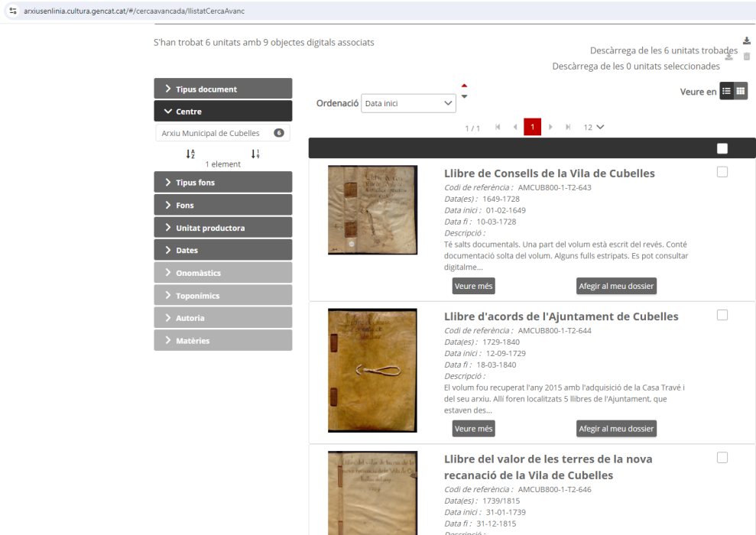Open the Llibre de Consells cover thumbnail
Viewport: 756px width, 535px height.
372,209
